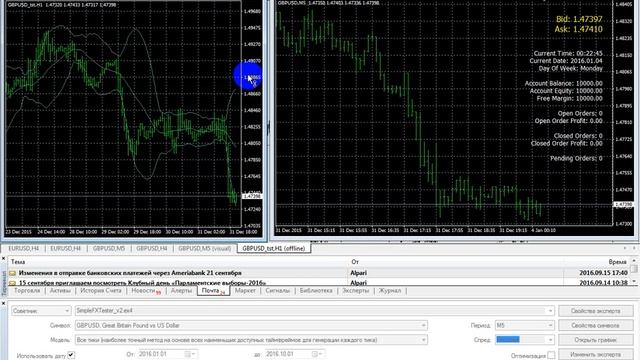Image resolution: width=640 pixels, height=360 pixels.
Task: Close the Strategy Tester panel with its X
Action: 3,303
